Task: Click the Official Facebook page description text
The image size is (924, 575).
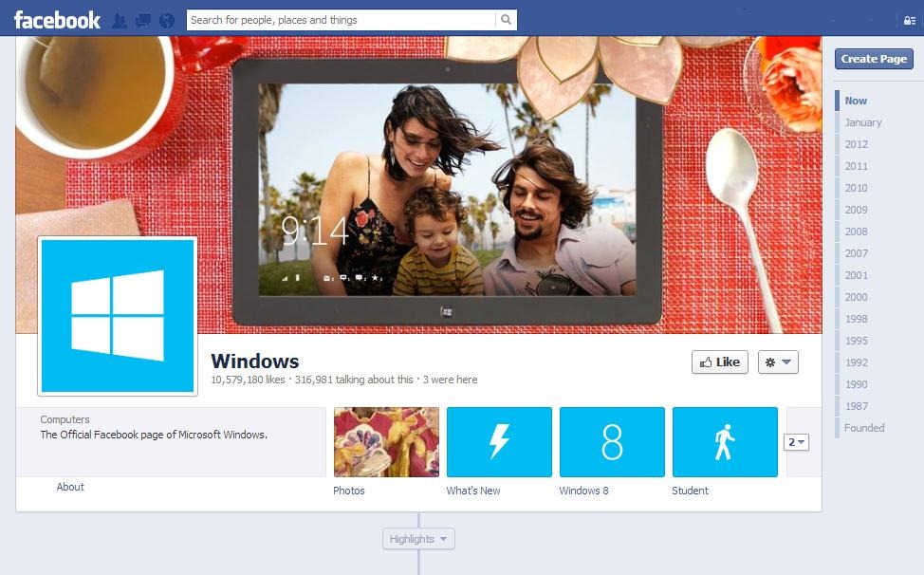Action: (154, 435)
